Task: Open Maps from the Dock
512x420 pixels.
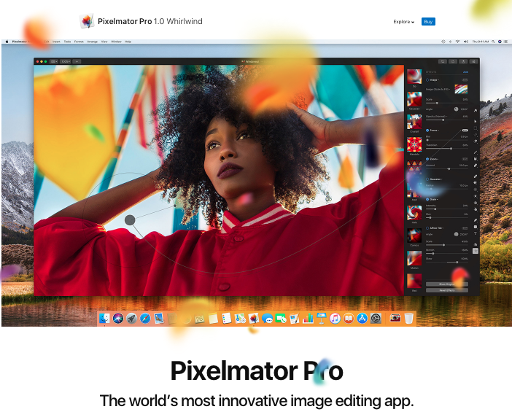Action: coord(240,318)
